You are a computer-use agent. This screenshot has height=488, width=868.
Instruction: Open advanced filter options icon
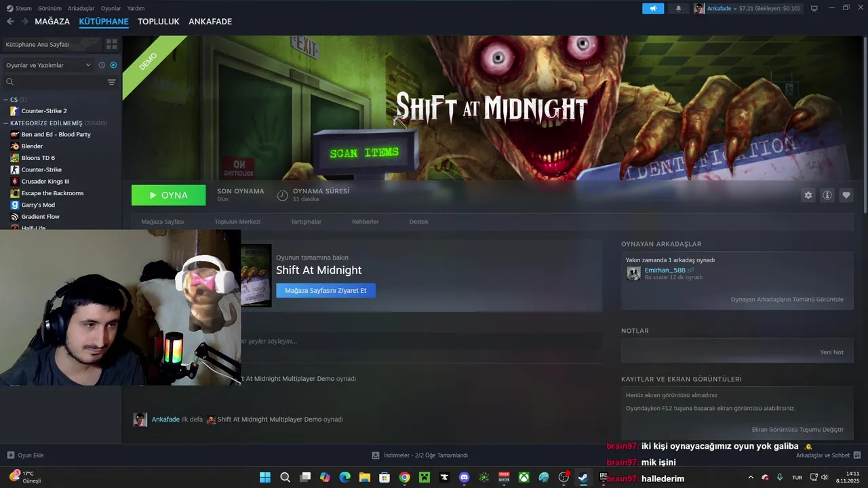112,82
